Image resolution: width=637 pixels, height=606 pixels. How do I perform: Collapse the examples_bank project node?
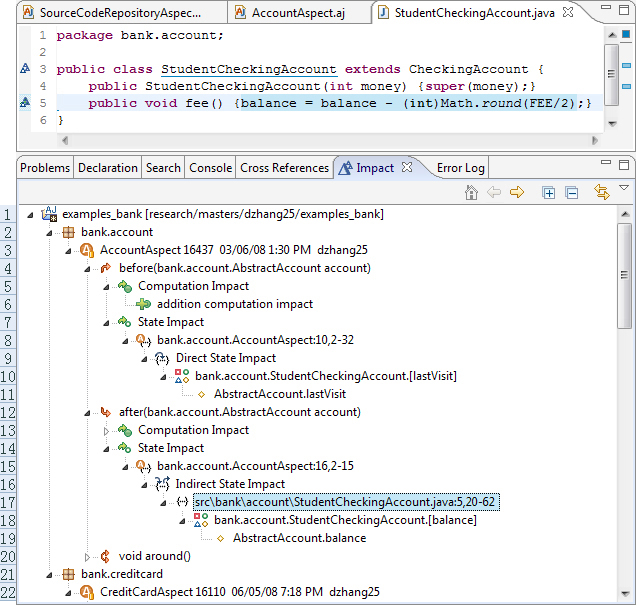[x=30, y=215]
